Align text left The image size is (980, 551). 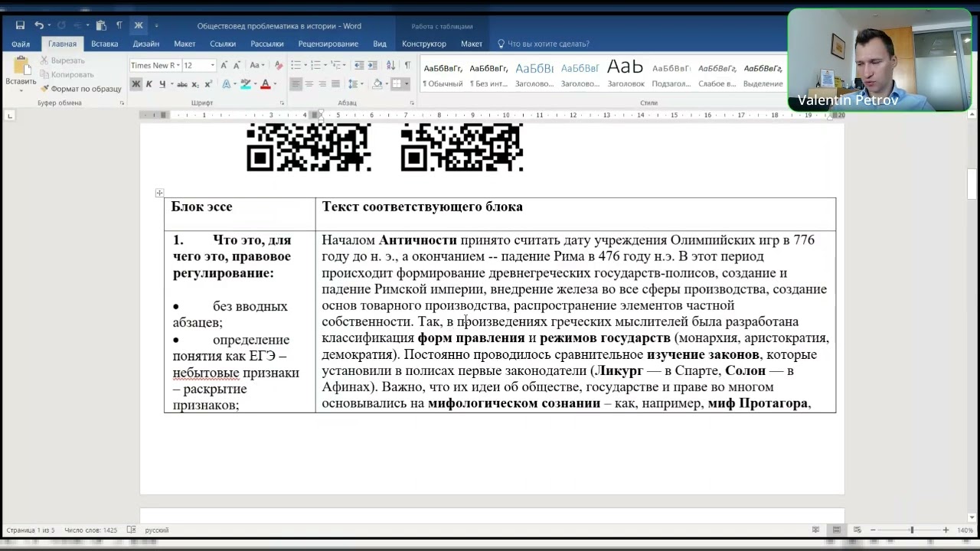(x=296, y=84)
